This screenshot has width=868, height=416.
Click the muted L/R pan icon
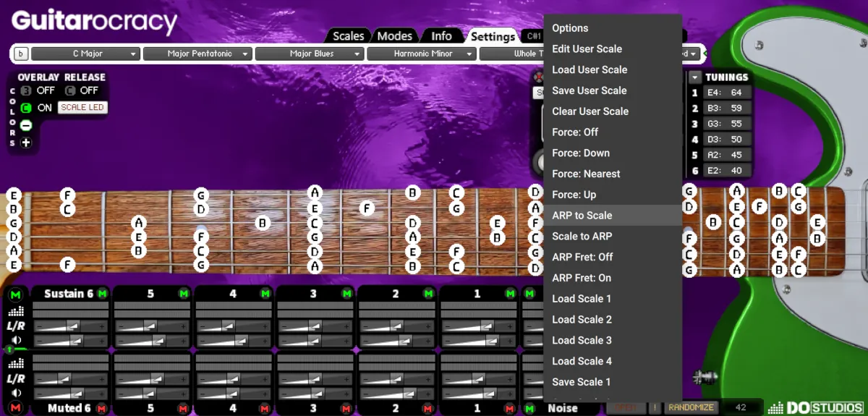[x=16, y=378]
